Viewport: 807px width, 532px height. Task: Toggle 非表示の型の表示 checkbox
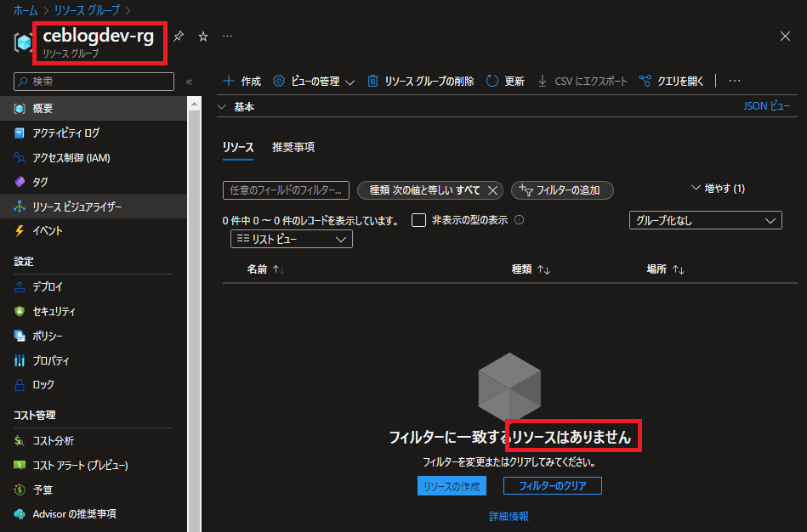(x=419, y=221)
